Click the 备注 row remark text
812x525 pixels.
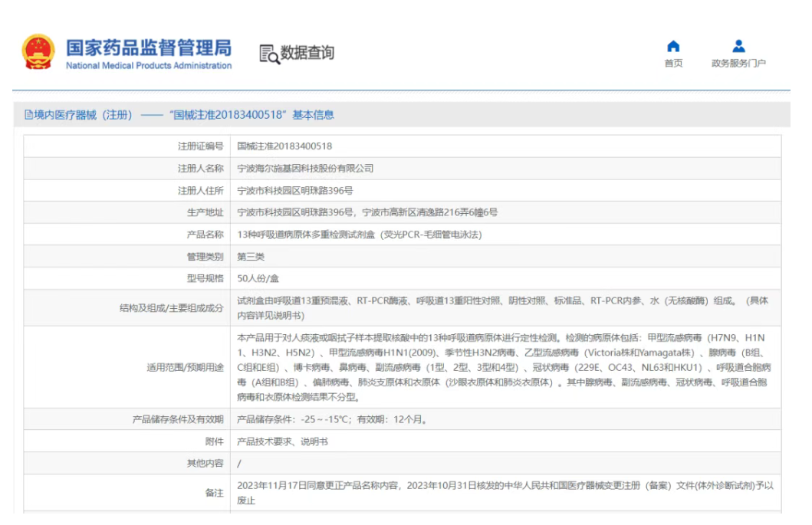[505, 492]
